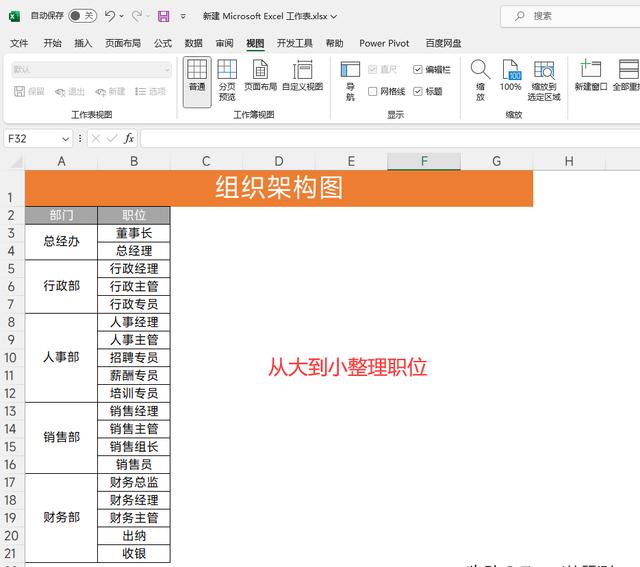The image size is (640, 567).
Task: Select the 分页预览 page break preview
Action: point(227,80)
